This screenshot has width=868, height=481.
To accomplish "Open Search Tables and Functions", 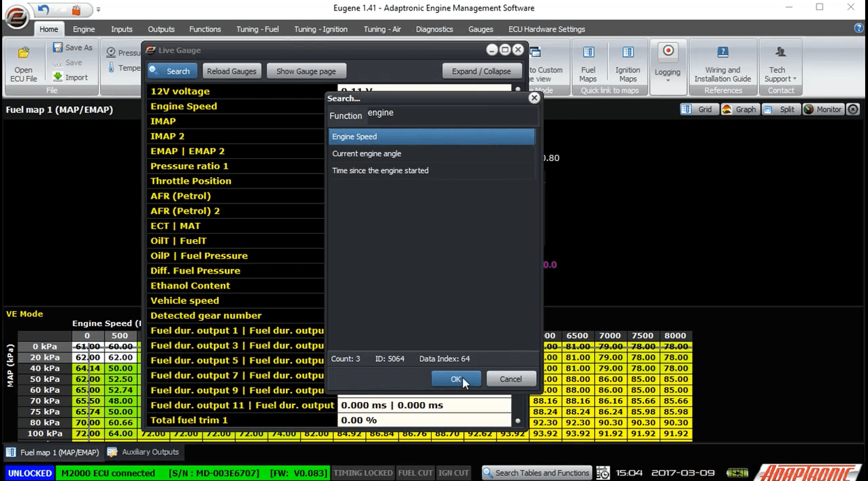I will [x=537, y=473].
